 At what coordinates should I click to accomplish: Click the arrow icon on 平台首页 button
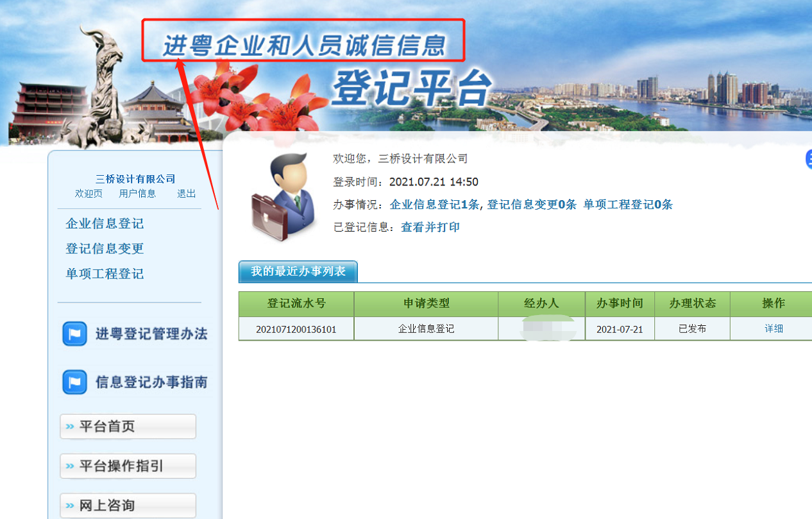[70, 427]
